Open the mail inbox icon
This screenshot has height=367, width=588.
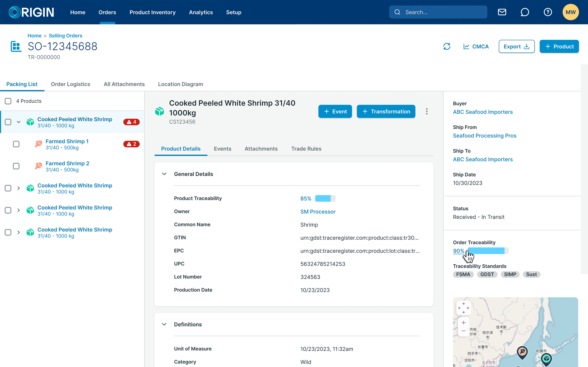point(502,12)
